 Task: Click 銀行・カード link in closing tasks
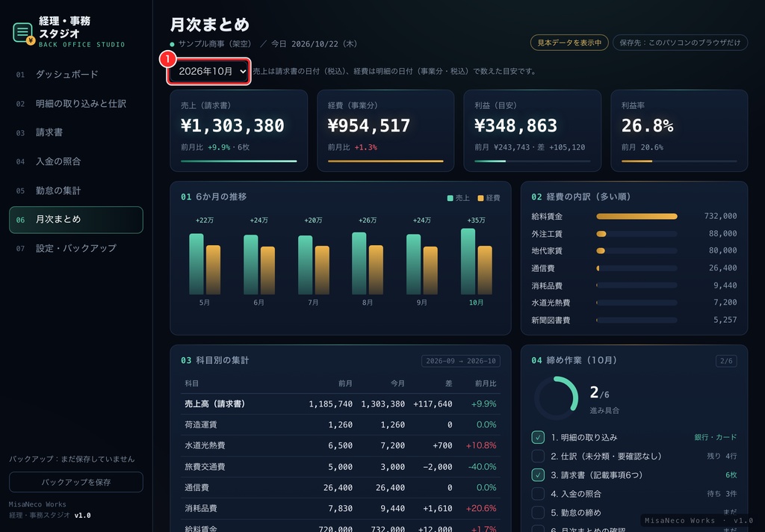716,437
